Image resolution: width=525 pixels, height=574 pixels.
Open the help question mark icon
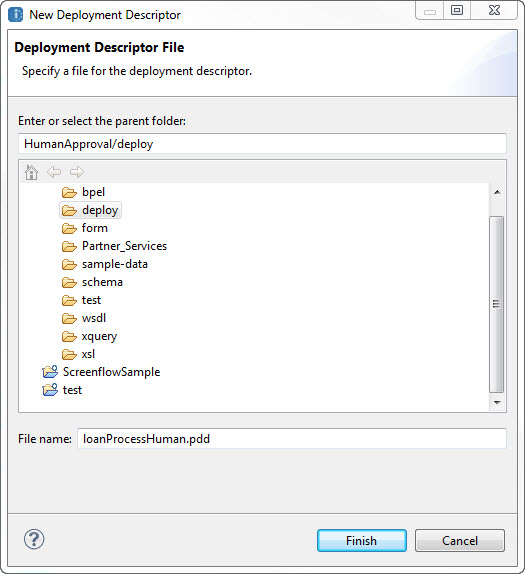(x=34, y=539)
